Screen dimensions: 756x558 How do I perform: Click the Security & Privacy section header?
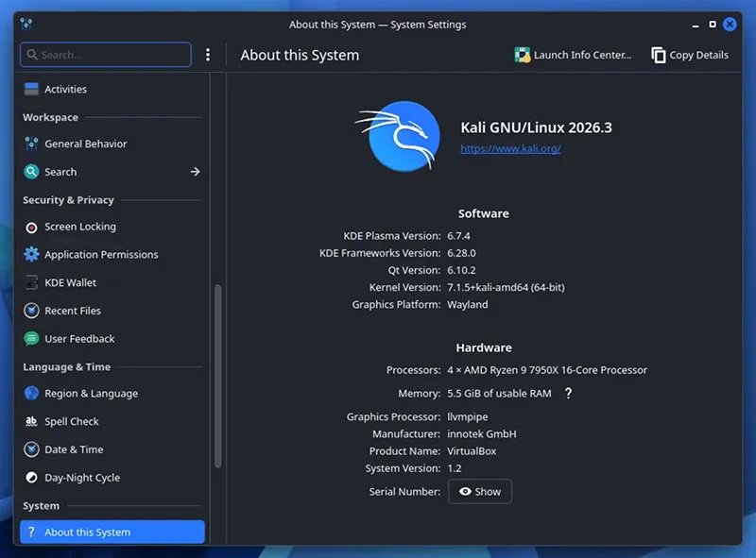click(68, 200)
